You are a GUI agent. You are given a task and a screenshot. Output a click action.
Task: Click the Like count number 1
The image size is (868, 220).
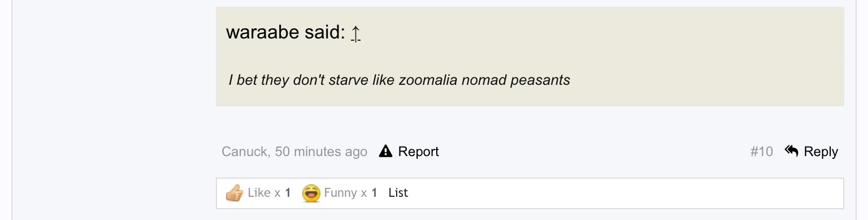(288, 193)
